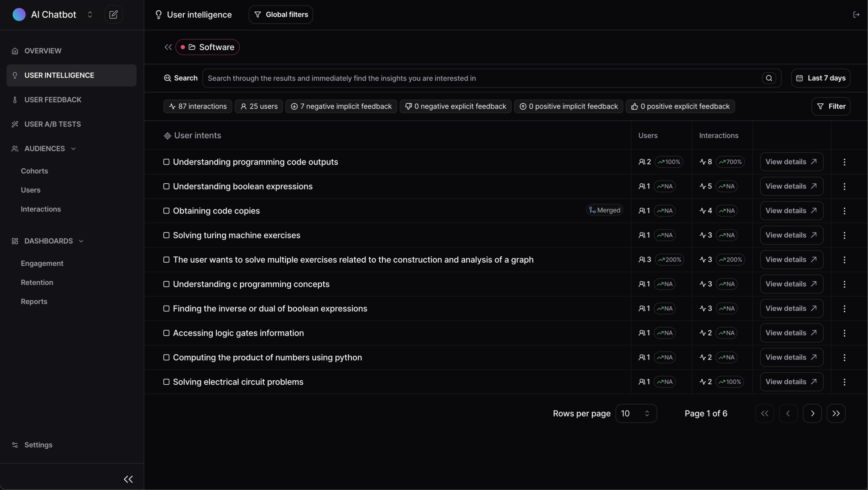
Task: Click into the insights search field
Action: (x=477, y=78)
